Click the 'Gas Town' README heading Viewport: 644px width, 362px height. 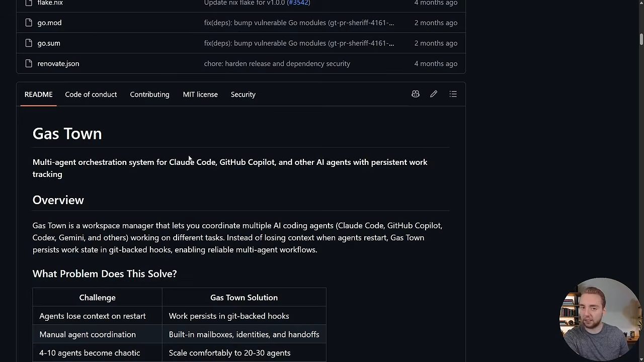(67, 133)
